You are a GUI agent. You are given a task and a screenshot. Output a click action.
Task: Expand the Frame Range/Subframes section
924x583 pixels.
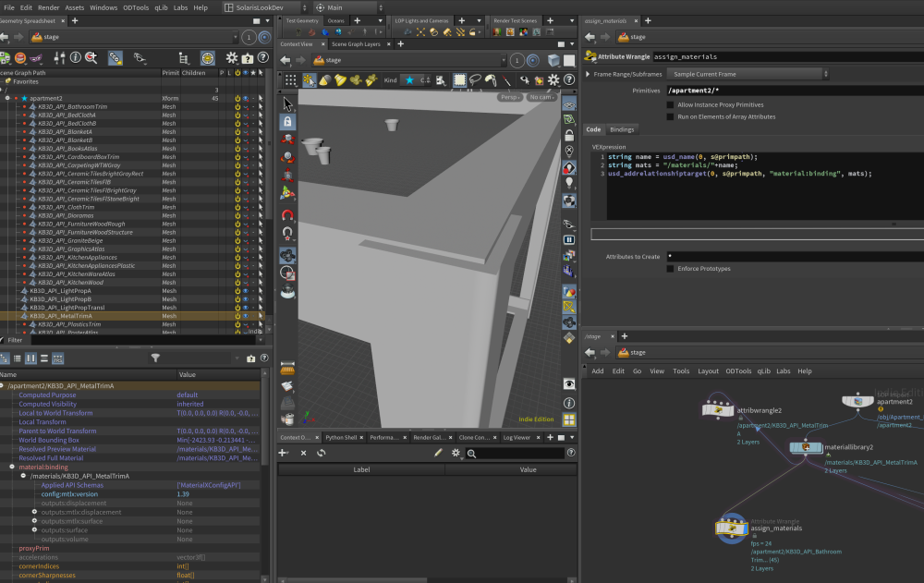tap(588, 74)
